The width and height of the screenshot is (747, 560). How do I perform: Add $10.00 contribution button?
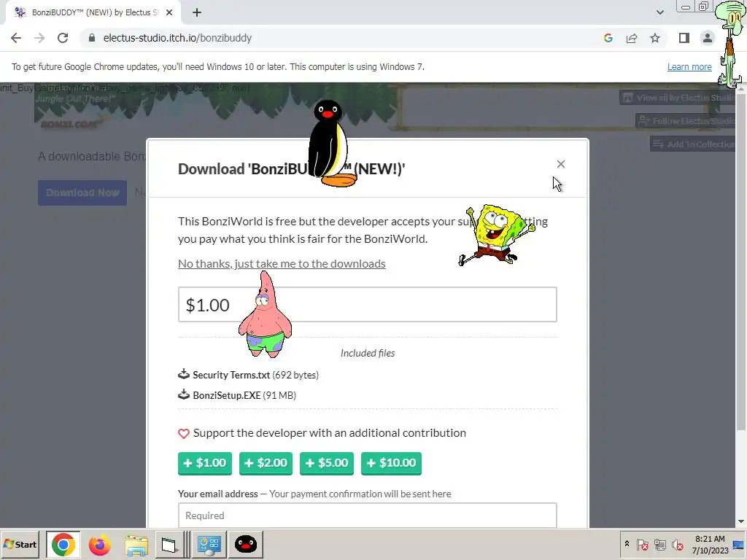(x=391, y=463)
